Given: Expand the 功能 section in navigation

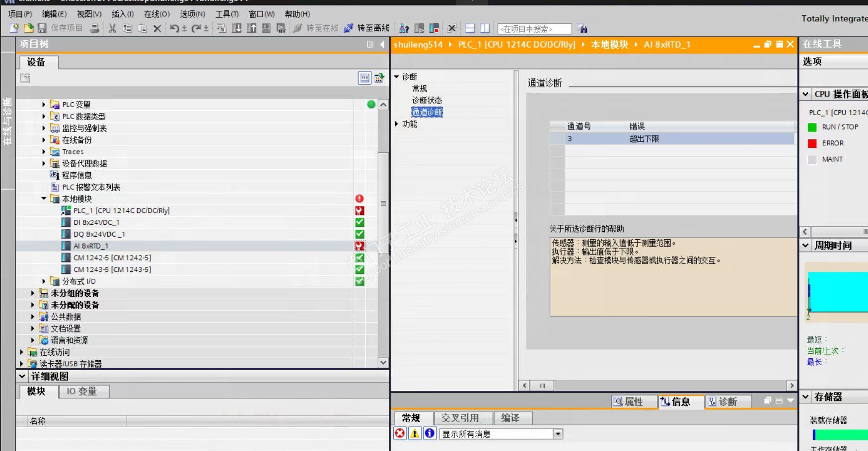Looking at the screenshot, I should 397,124.
